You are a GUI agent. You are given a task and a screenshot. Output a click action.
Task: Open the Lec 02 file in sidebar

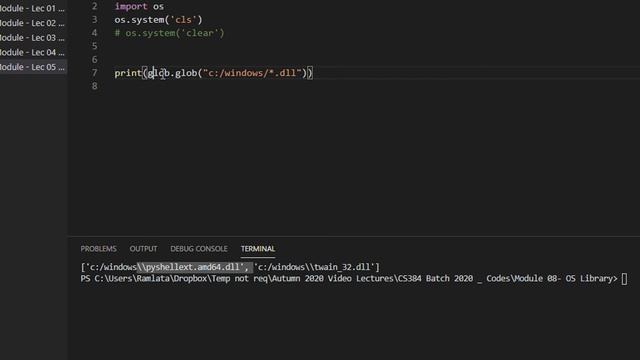coord(33,23)
